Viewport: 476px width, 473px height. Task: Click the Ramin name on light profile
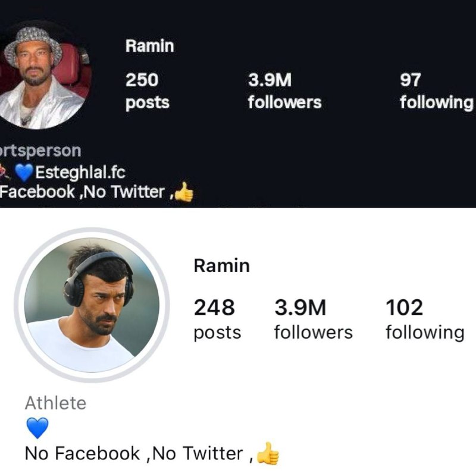[221, 266]
